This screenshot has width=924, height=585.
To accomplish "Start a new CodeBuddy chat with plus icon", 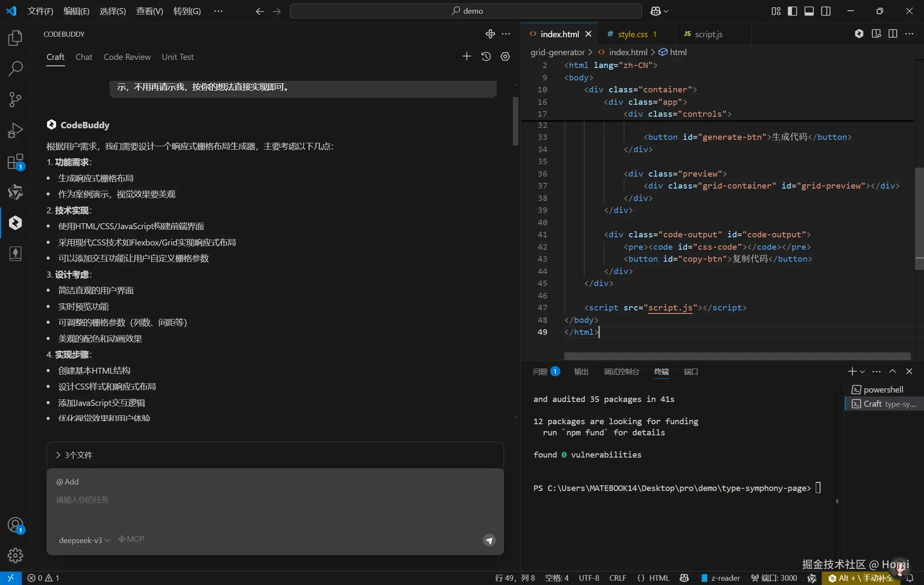I will (x=466, y=56).
